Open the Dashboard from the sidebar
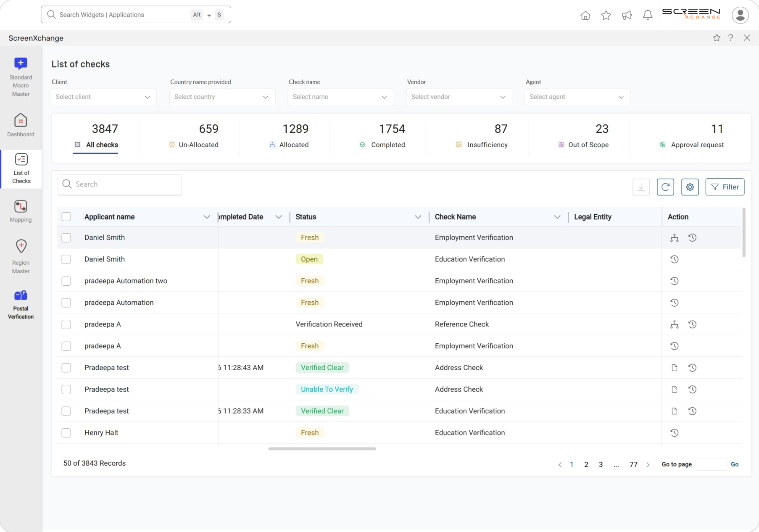Image resolution: width=759 pixels, height=532 pixels. point(21,125)
